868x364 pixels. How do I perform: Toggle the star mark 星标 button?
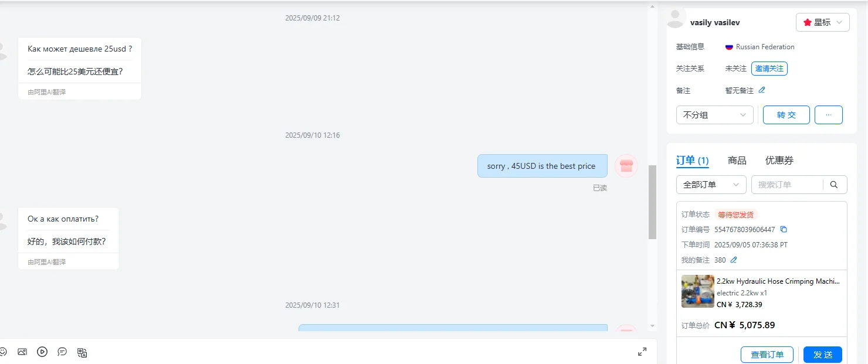tap(822, 22)
